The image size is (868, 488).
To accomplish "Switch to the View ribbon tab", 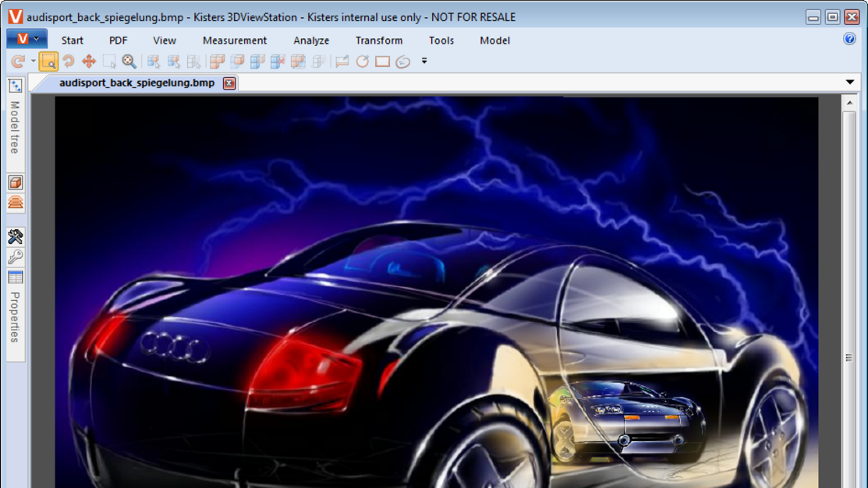I will (x=165, y=41).
